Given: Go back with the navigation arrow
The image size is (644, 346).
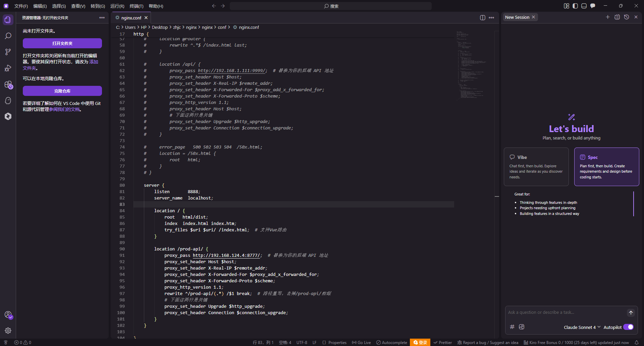Looking at the screenshot, I should coord(214,6).
